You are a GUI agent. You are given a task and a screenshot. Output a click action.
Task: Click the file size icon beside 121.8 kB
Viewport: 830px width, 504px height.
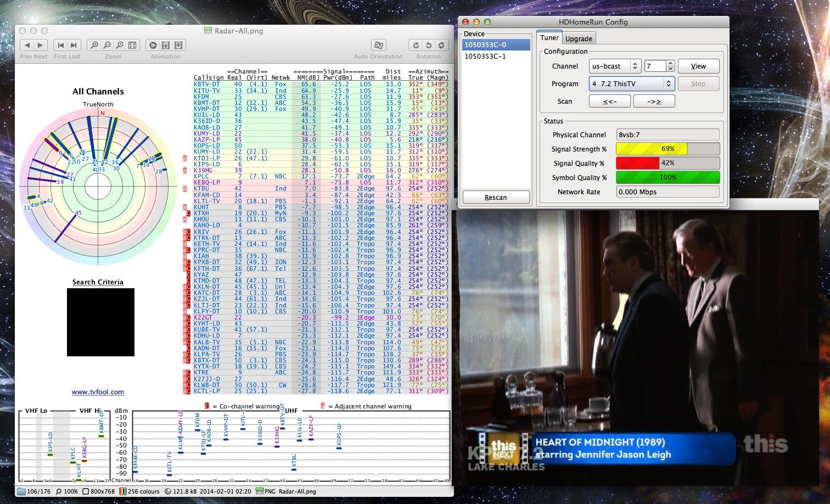(x=168, y=491)
